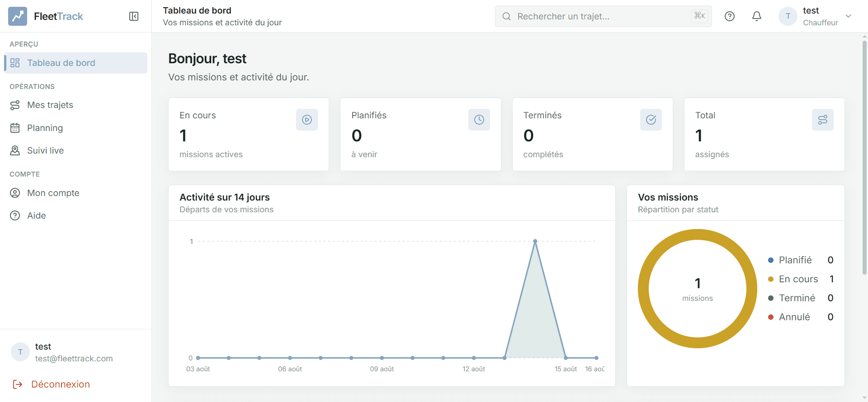The height and width of the screenshot is (402, 868).
Task: Click the test@fleettrack.com email text
Action: point(74,358)
